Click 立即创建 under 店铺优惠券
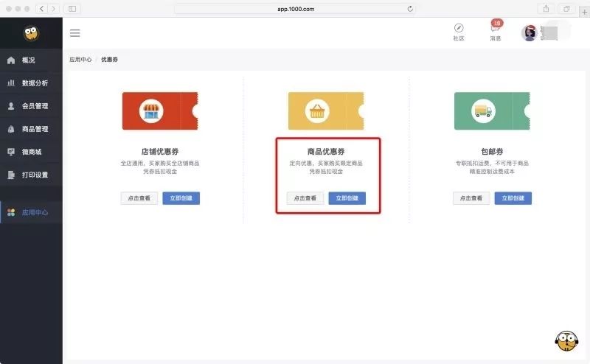Screen dimensions: 590x364 [181, 198]
